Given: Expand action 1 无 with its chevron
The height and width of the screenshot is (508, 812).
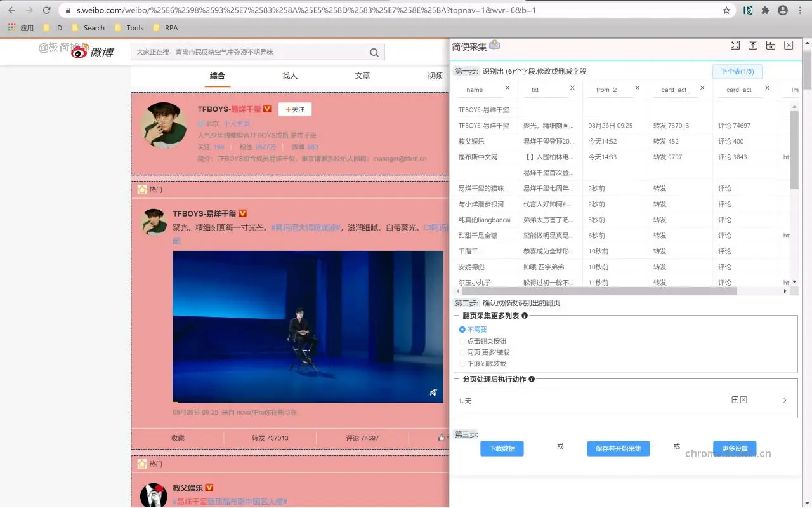Looking at the screenshot, I should tap(785, 400).
